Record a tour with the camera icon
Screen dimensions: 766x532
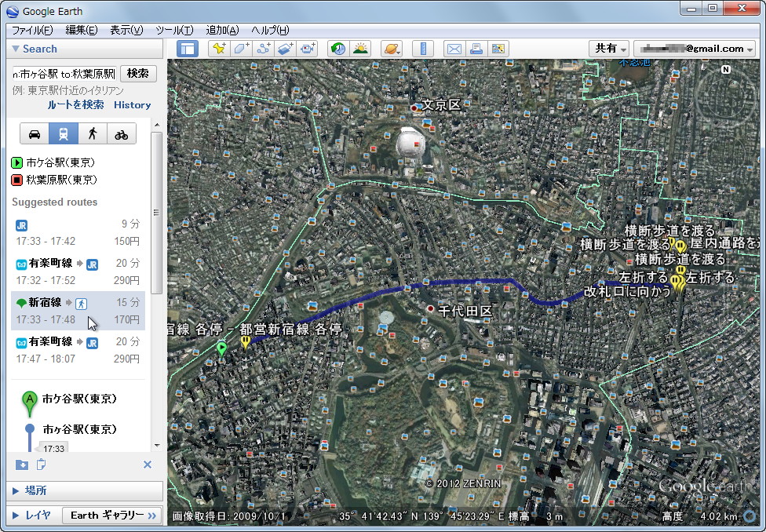click(308, 49)
